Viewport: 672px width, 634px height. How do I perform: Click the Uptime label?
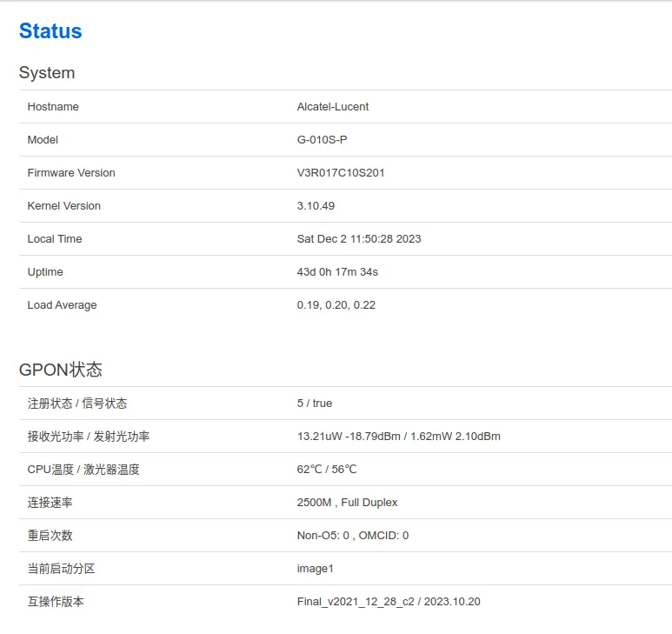pyautogui.click(x=45, y=271)
